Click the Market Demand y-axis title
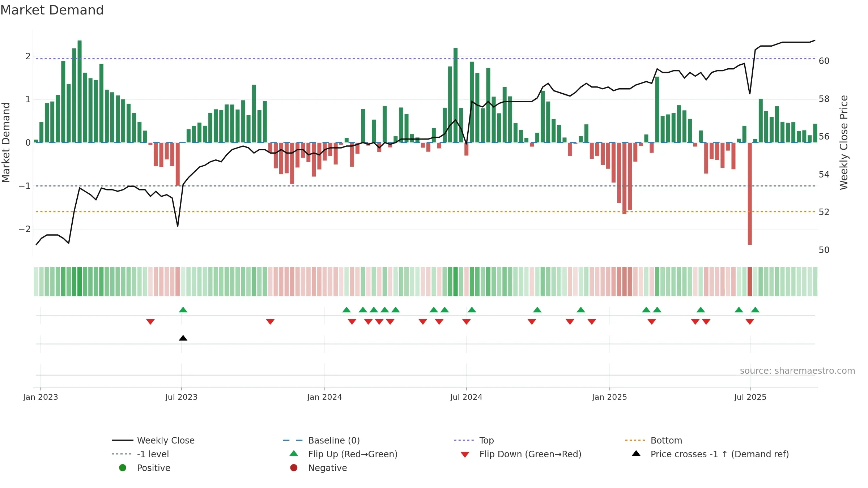Viewport: 868px width, 488px height. tap(6, 142)
